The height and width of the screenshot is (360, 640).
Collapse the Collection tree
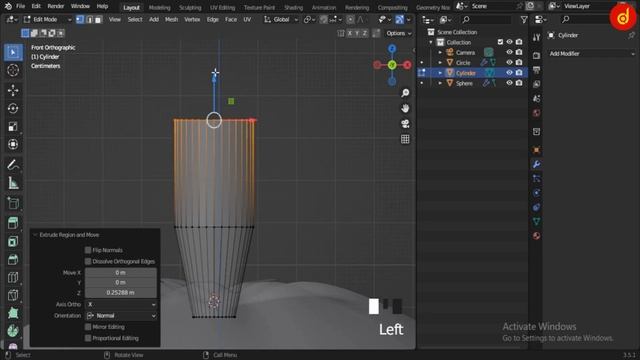431,42
